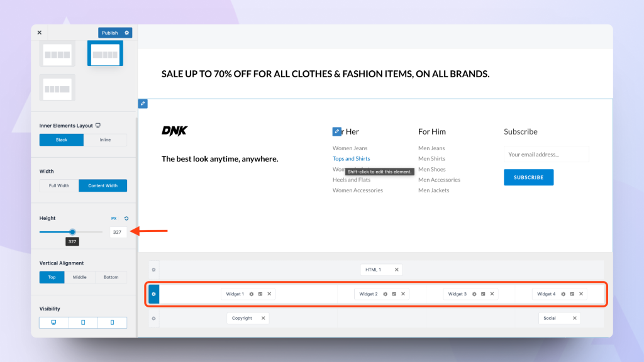Open the Women Accessories link
This screenshot has height=362, width=644.
[358, 190]
